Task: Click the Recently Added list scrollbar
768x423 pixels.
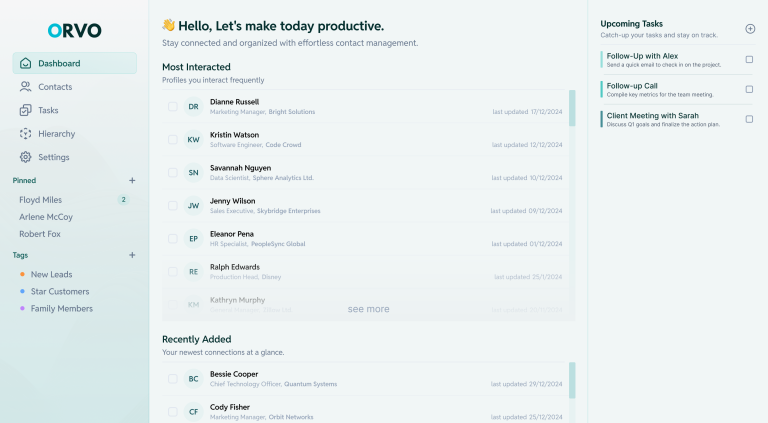Action: pyautogui.click(x=572, y=380)
